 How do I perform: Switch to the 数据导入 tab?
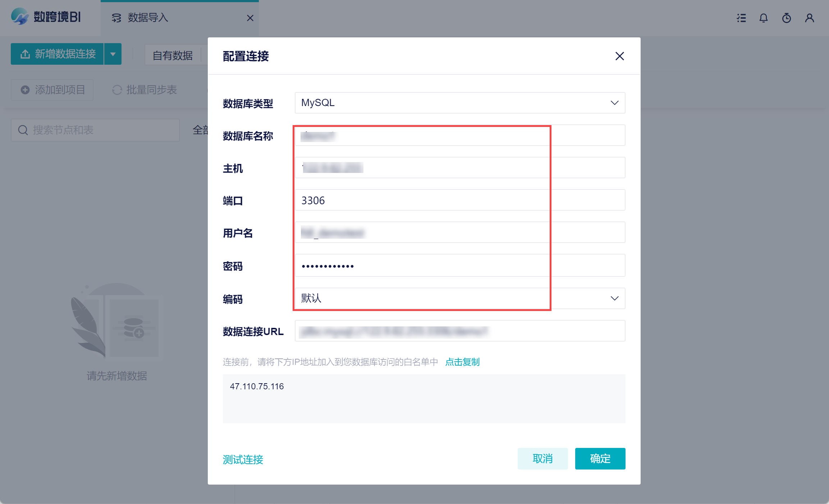[148, 18]
